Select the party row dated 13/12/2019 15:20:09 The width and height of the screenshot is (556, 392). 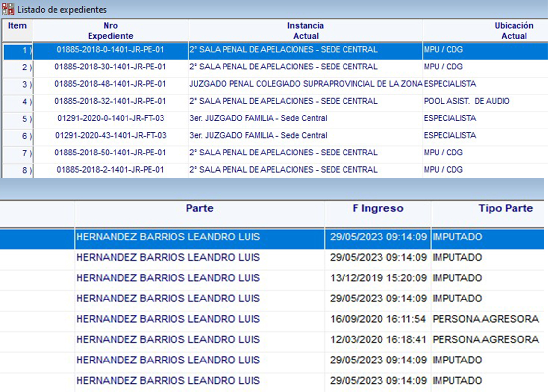click(378, 278)
